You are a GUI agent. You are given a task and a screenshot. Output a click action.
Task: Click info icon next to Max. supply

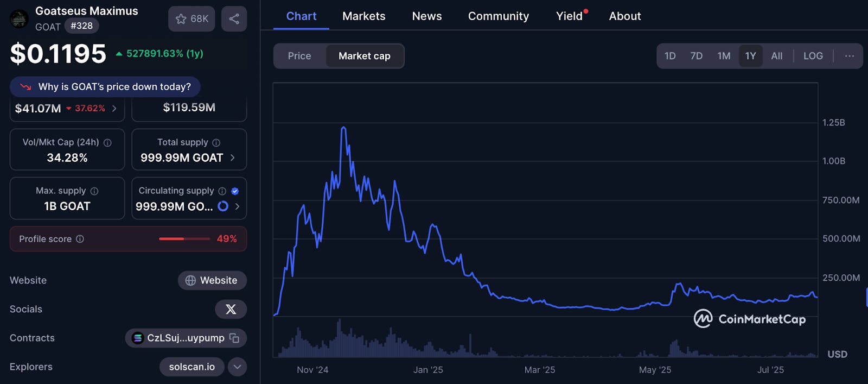point(94,191)
